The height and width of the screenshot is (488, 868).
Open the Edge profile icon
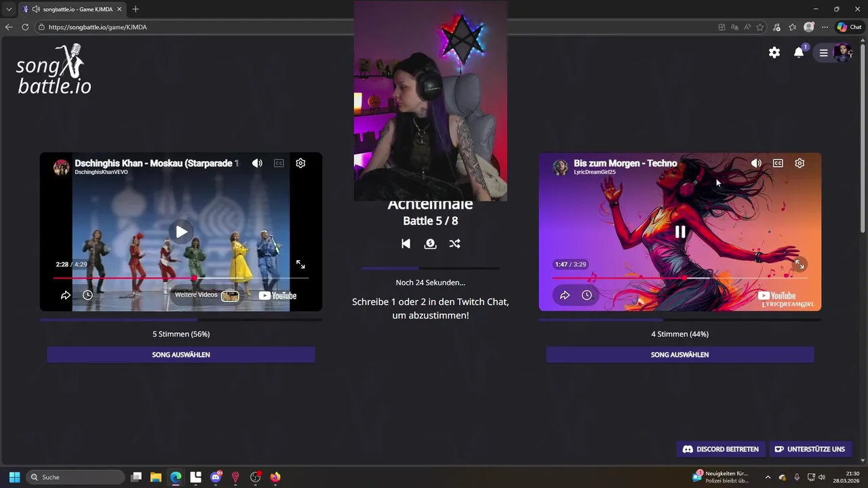[809, 27]
